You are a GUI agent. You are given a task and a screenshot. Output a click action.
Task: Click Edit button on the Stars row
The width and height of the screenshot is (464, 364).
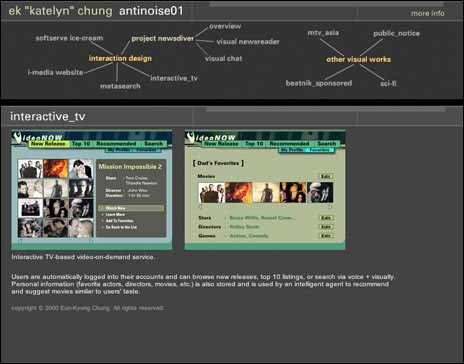[x=326, y=218]
